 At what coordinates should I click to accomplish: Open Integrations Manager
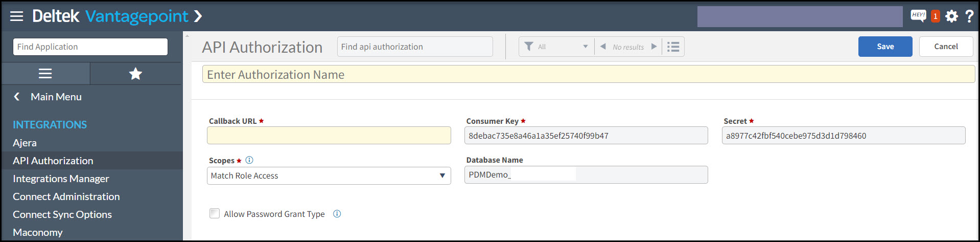click(x=61, y=179)
